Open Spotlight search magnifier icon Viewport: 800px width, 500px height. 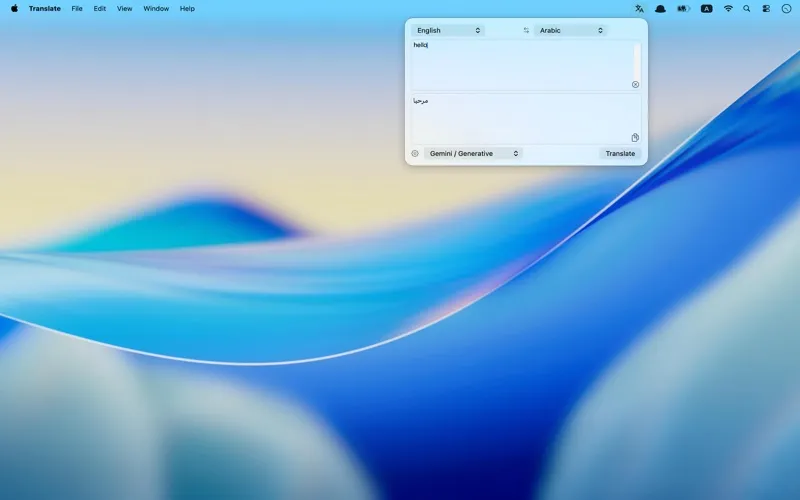(x=746, y=9)
